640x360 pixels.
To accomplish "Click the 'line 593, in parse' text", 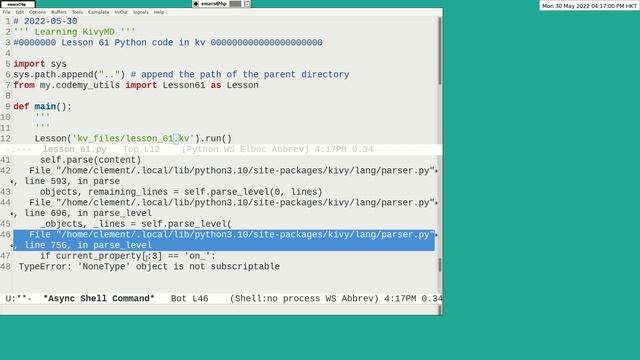I will coord(72,181).
